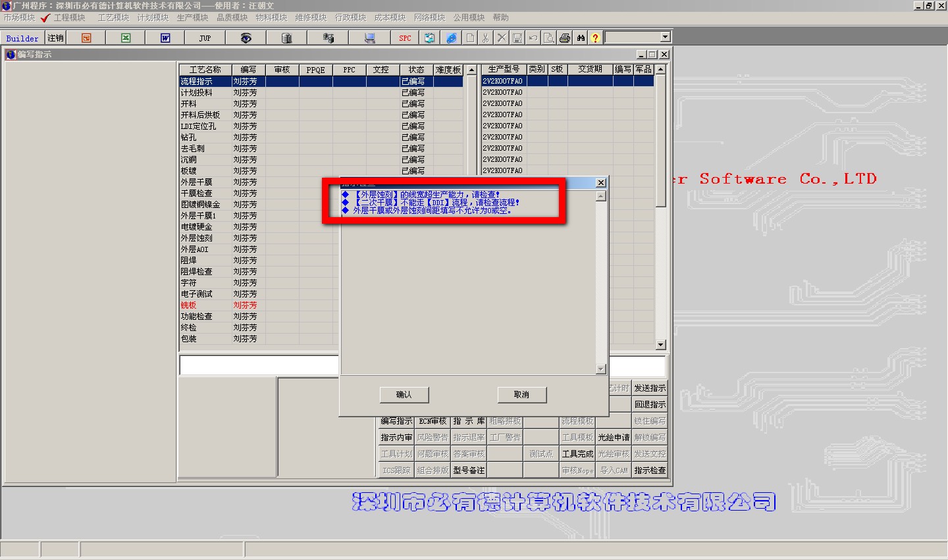Click down arrow of production list scrollbar
The width and height of the screenshot is (948, 560).
tap(661, 345)
